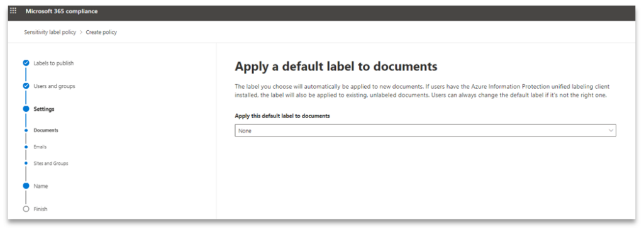The image size is (644, 232).
Task: Open the app launcher waffle icon
Action: (13, 11)
